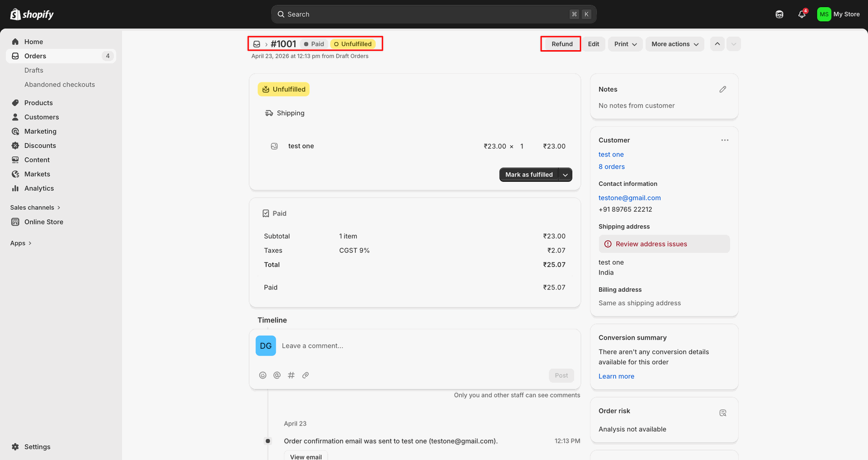Click the Shipping truck icon

[x=269, y=113]
